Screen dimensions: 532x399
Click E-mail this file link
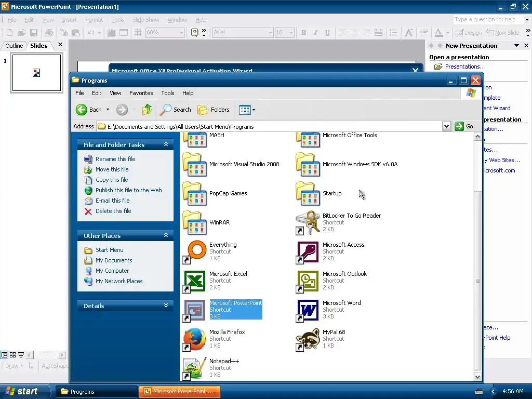(x=113, y=201)
